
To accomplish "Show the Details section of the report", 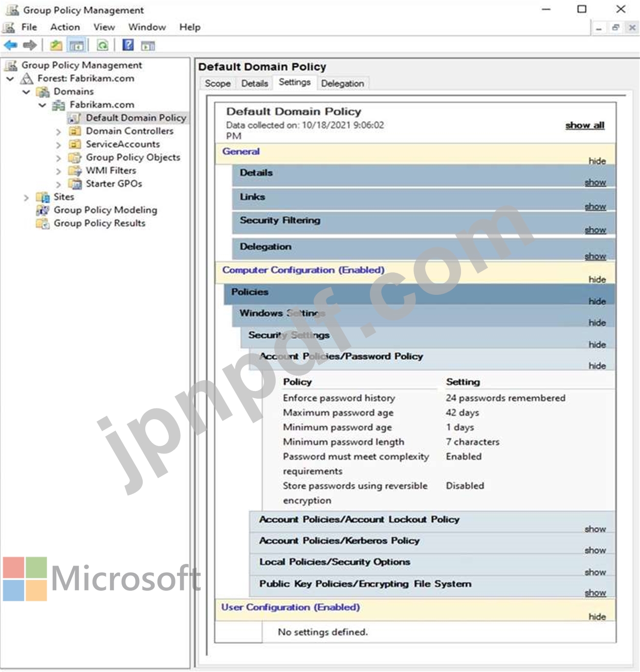I will pos(595,183).
